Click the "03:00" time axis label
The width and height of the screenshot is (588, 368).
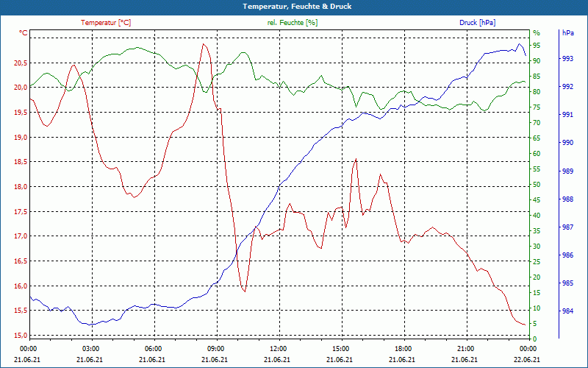90,348
